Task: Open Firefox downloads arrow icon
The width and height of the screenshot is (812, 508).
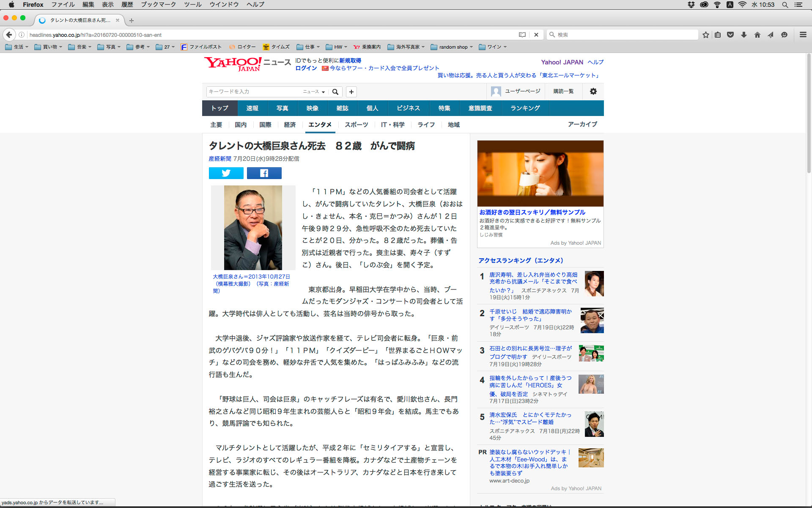Action: click(x=743, y=35)
